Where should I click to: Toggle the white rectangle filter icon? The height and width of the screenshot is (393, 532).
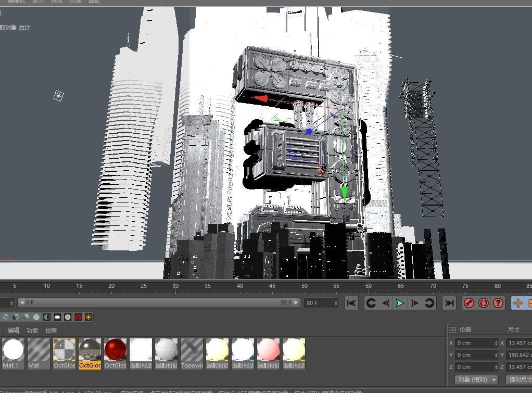point(57,317)
